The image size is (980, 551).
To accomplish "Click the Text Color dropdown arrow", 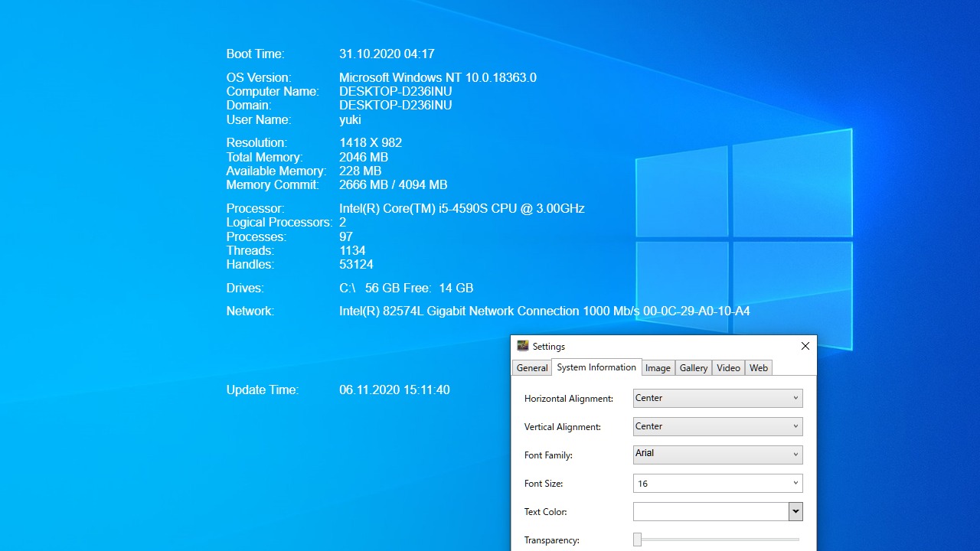I will tap(795, 511).
